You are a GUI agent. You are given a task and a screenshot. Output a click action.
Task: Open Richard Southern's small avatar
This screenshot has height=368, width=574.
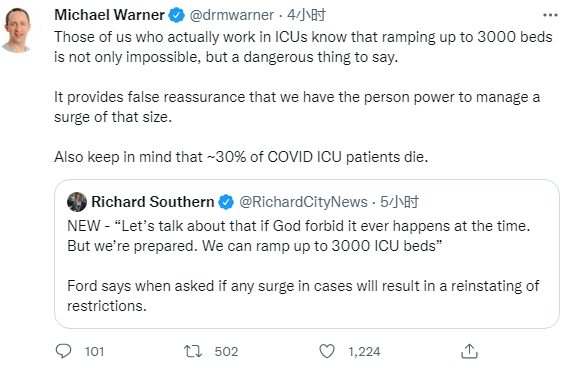tap(77, 202)
